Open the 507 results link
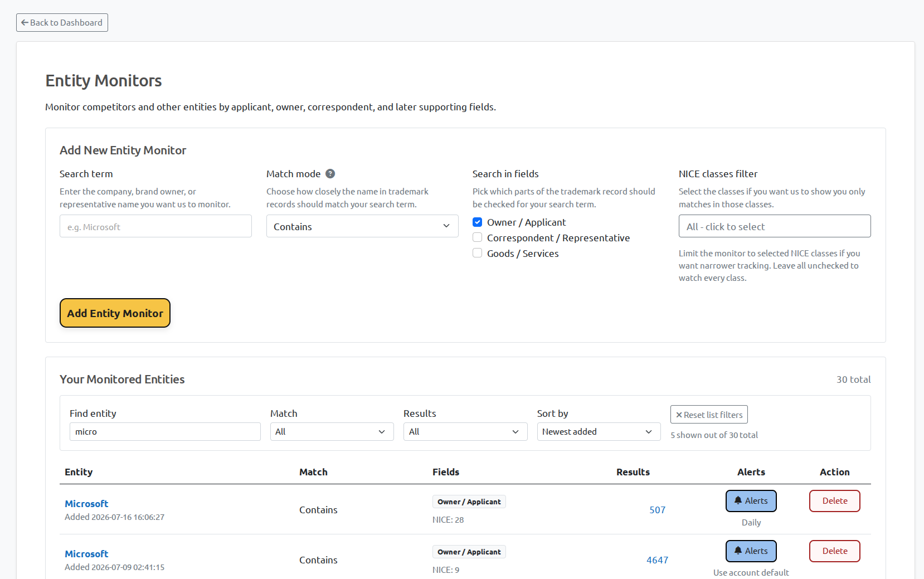 [658, 510]
